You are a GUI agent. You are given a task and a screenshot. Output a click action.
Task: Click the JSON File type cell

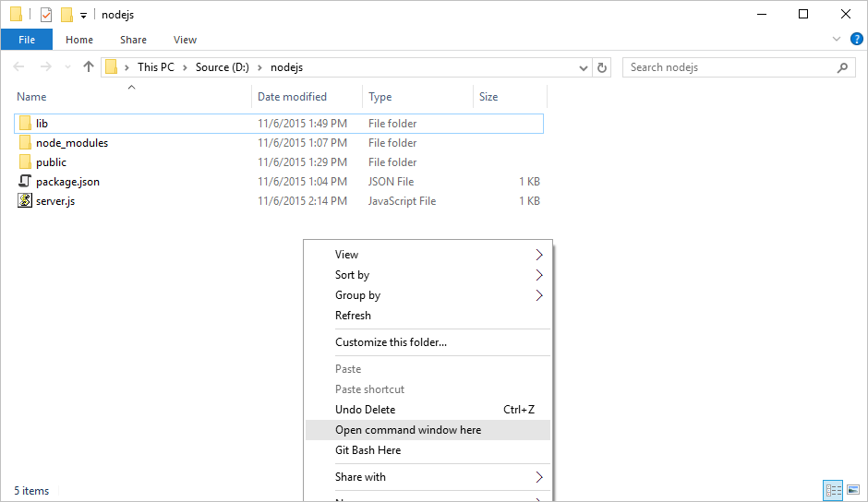pyautogui.click(x=391, y=182)
